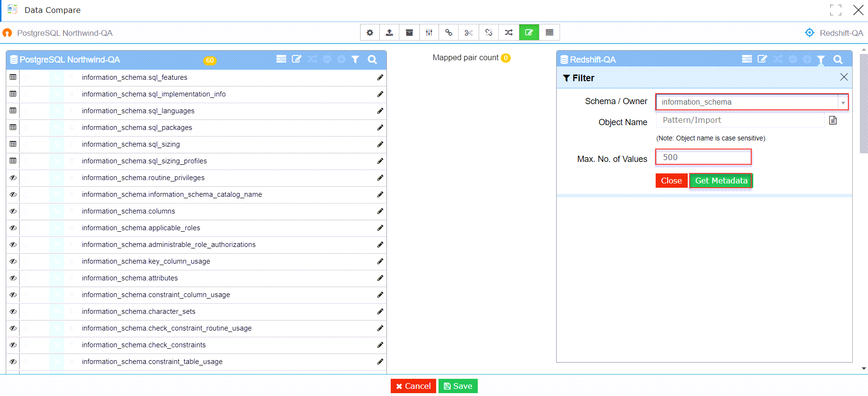Click server list icon in Redshift-QA header
Image resolution: width=868 pixels, height=396 pixels.
[747, 59]
